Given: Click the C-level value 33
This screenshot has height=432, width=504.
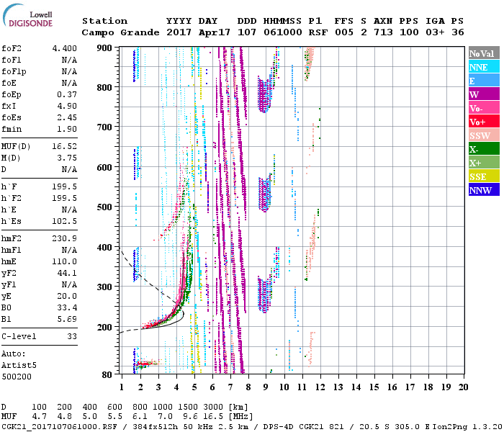Looking at the screenshot, I should pos(71,336).
